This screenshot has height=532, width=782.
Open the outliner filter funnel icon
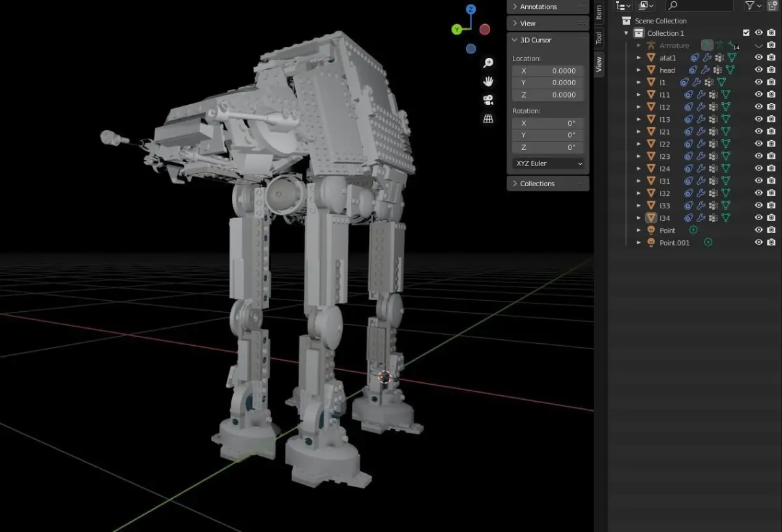[750, 6]
